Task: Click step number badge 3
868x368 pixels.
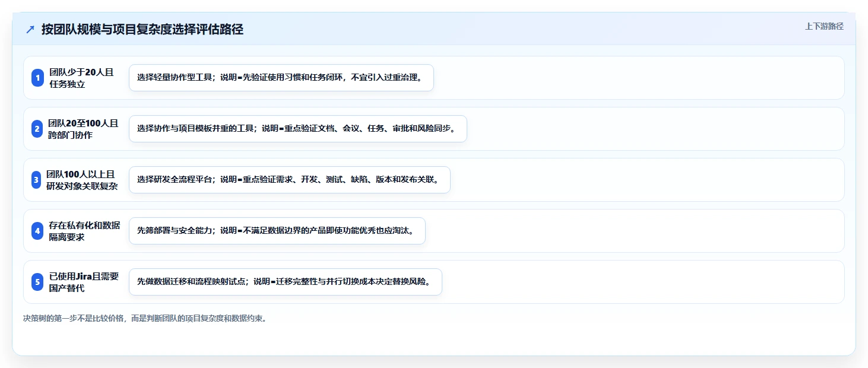Action: (36, 180)
